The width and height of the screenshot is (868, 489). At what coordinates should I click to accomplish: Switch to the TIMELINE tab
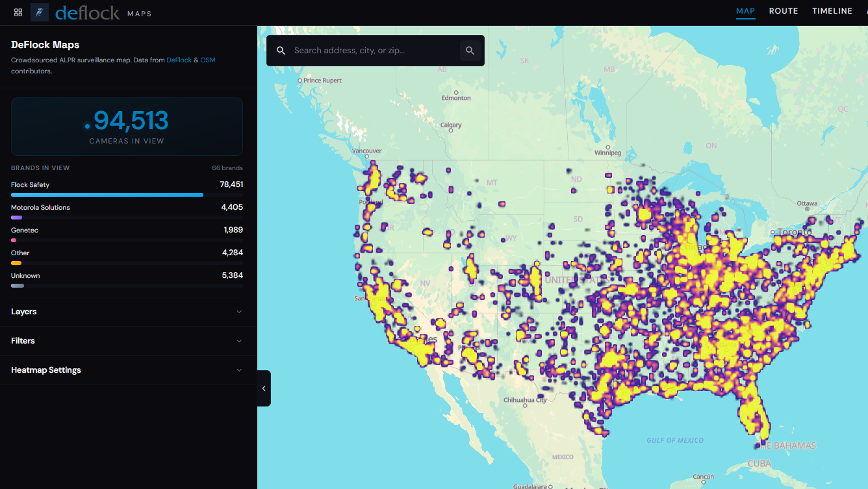832,11
